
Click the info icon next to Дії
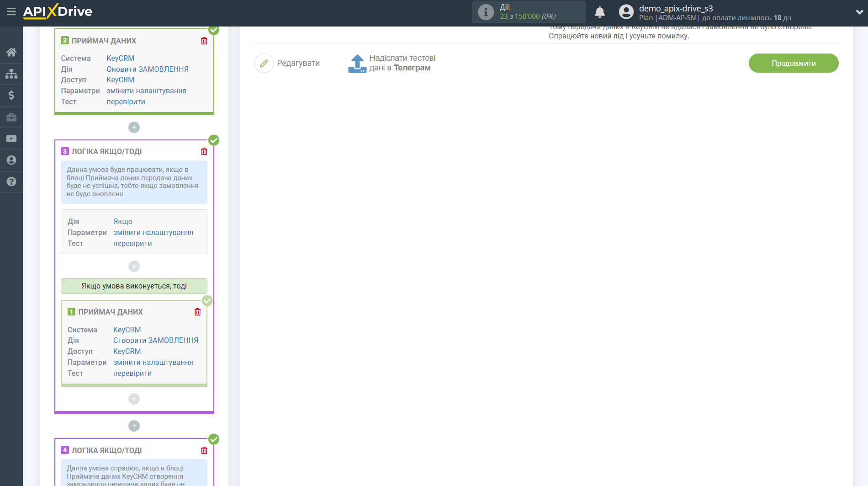pyautogui.click(x=486, y=12)
